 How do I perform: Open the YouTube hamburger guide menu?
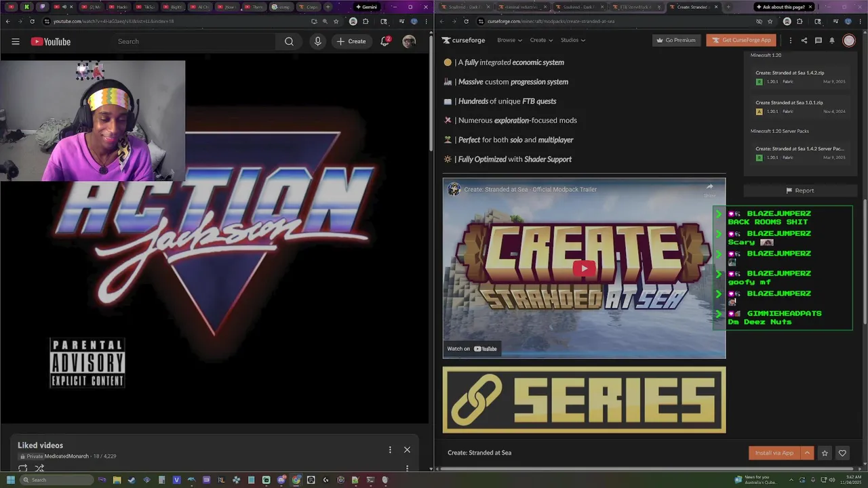click(15, 41)
